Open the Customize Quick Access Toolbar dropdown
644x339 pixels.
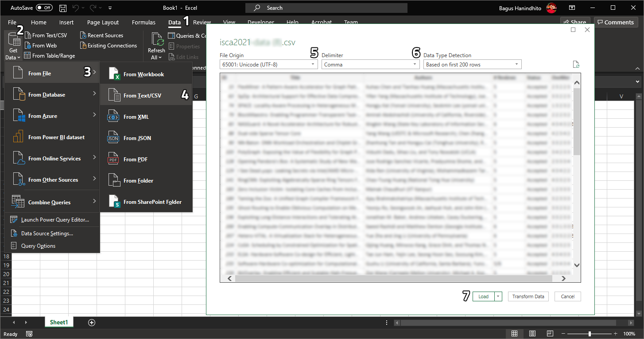click(x=110, y=8)
